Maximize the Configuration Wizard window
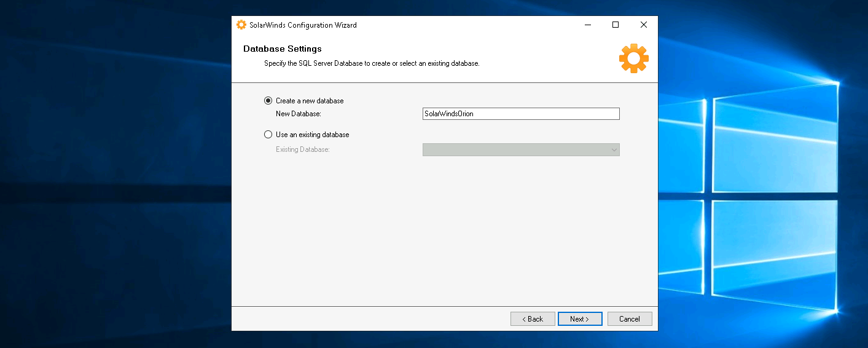Viewport: 868px width, 348px height. point(616,25)
